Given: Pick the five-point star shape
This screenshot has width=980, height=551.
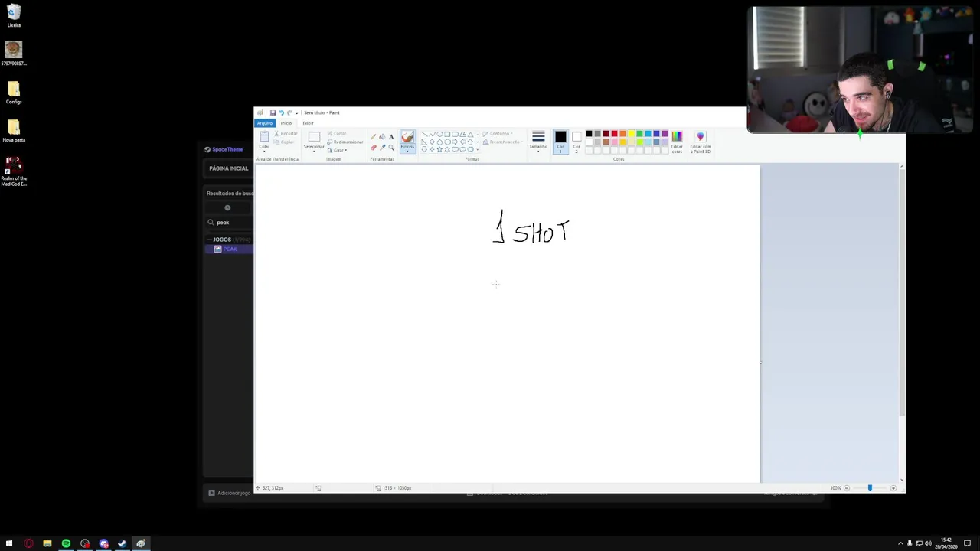Looking at the screenshot, I should pos(439,149).
